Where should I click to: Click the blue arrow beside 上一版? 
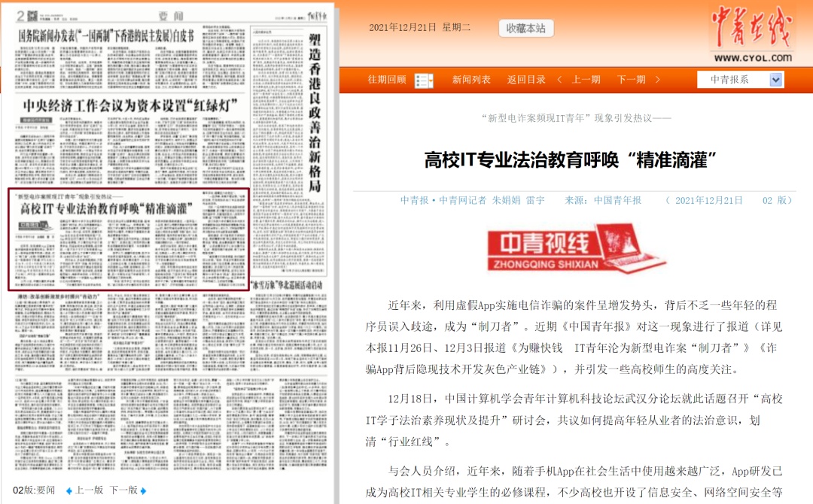[69, 491]
